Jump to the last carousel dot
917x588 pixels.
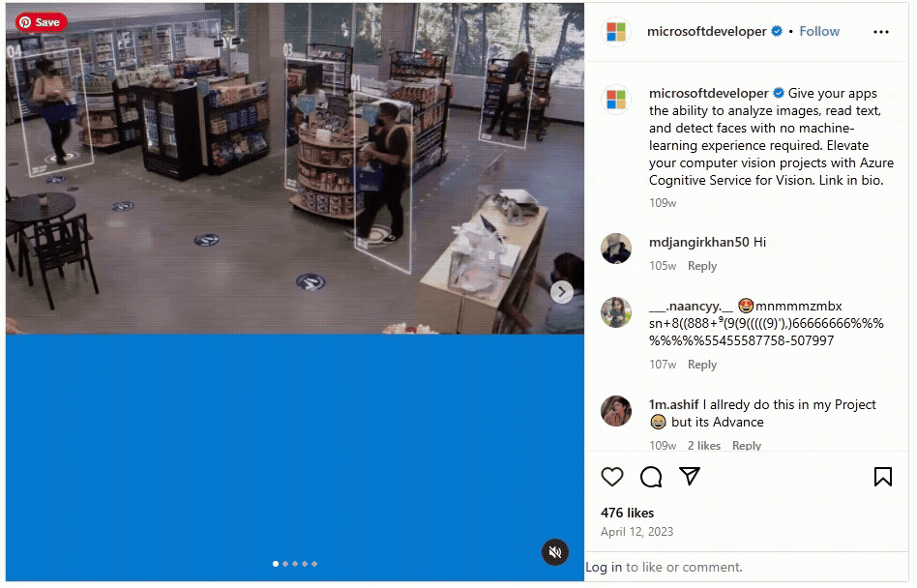click(314, 564)
